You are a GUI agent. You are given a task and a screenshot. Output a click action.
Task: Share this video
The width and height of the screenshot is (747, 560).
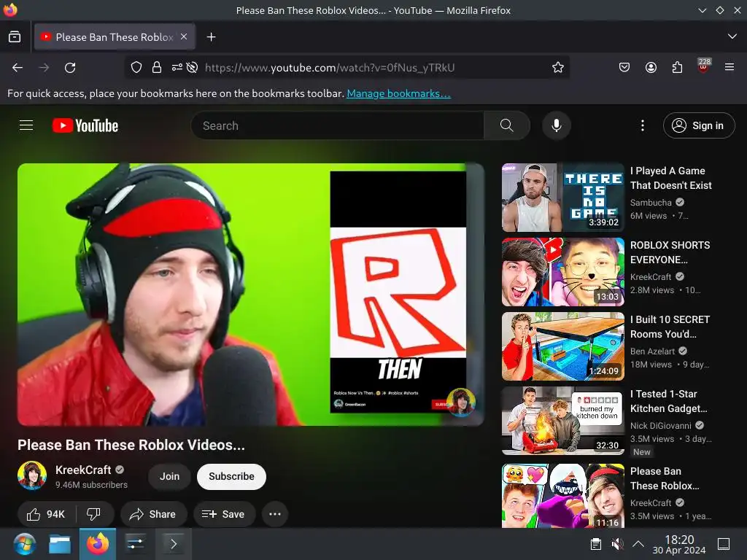153,514
